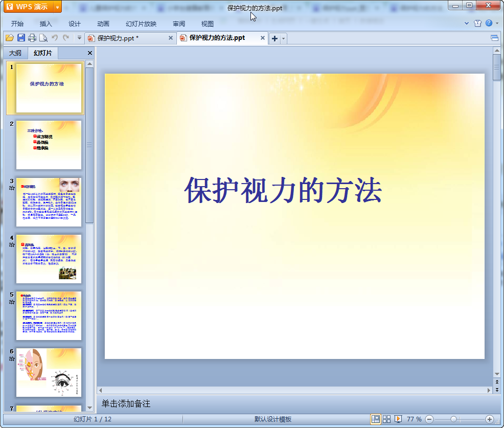
Task: Open print preview icon
Action: 43,38
